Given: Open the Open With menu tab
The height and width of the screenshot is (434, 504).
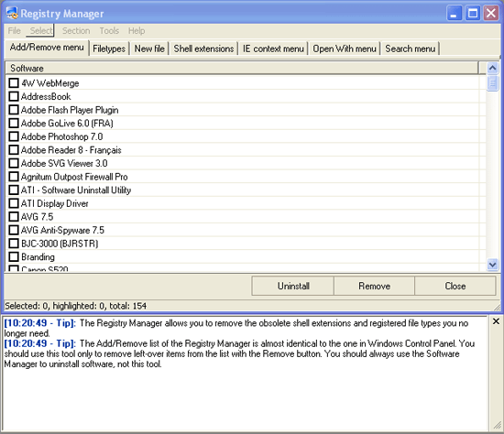Looking at the screenshot, I should point(345,49).
